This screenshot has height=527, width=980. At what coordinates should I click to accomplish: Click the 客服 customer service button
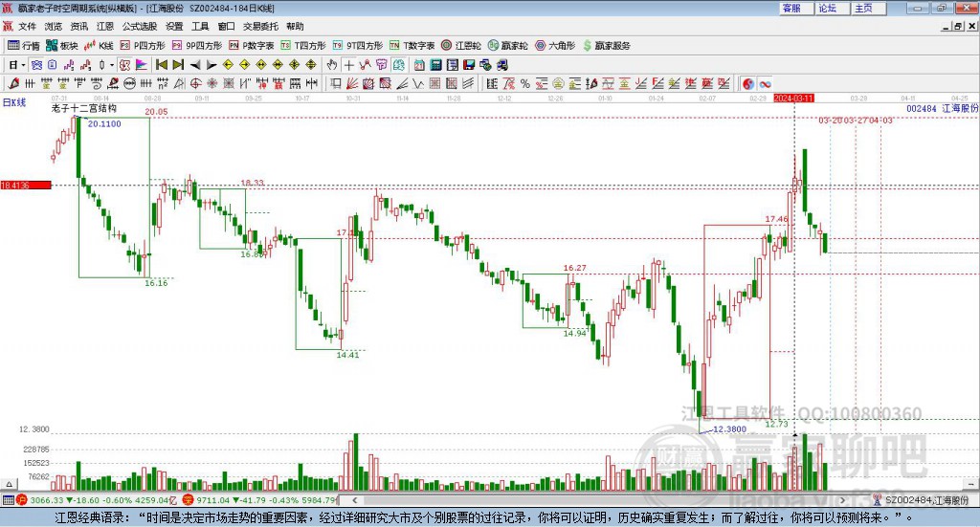[796, 8]
